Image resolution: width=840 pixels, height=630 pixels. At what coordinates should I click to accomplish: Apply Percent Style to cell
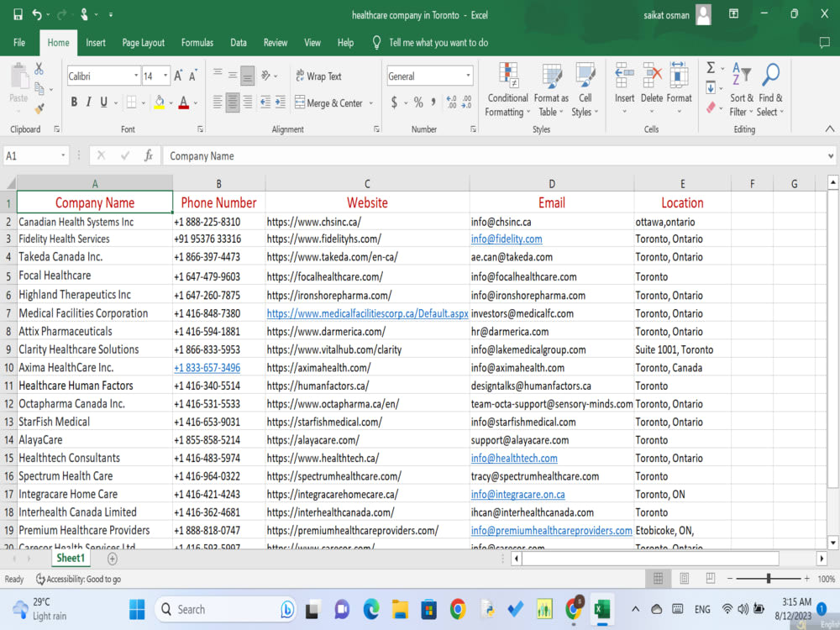tap(418, 102)
